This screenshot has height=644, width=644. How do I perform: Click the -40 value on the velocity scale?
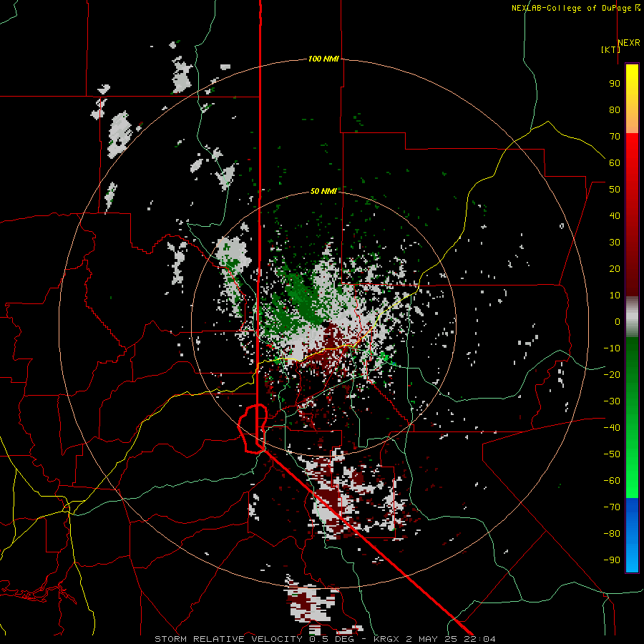tap(612, 428)
